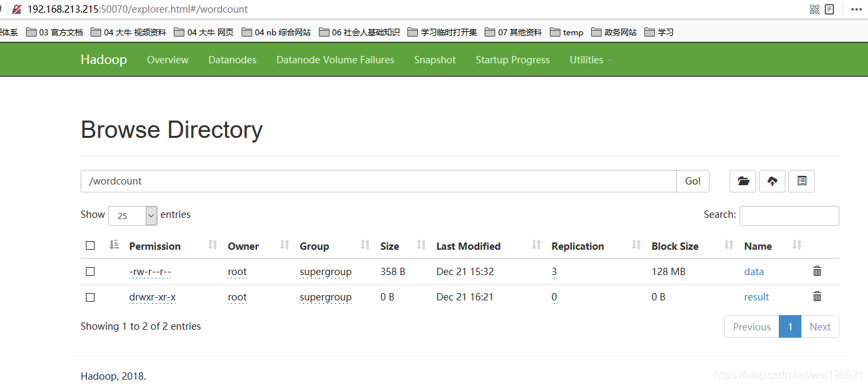The width and height of the screenshot is (868, 387).
Task: Open the Overview tab
Action: pos(168,59)
